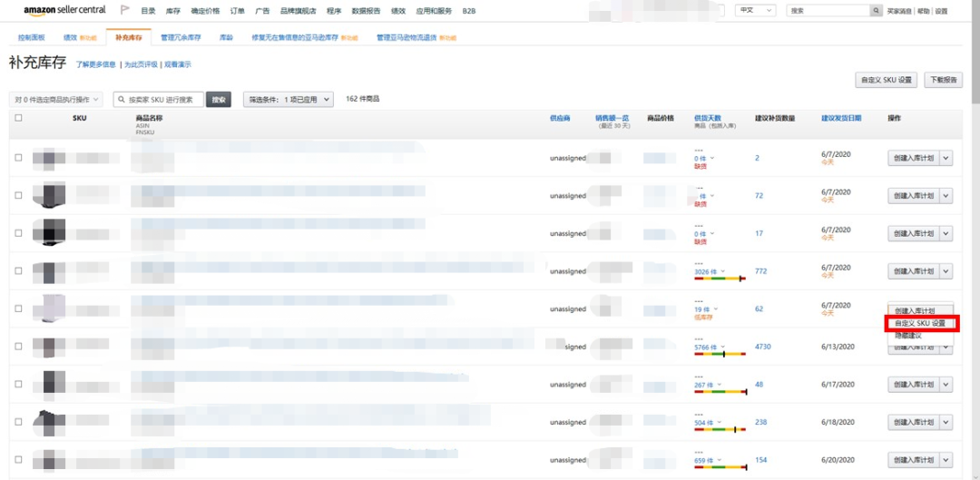
Task: Click the first row product thumbnail
Action: pos(48,158)
